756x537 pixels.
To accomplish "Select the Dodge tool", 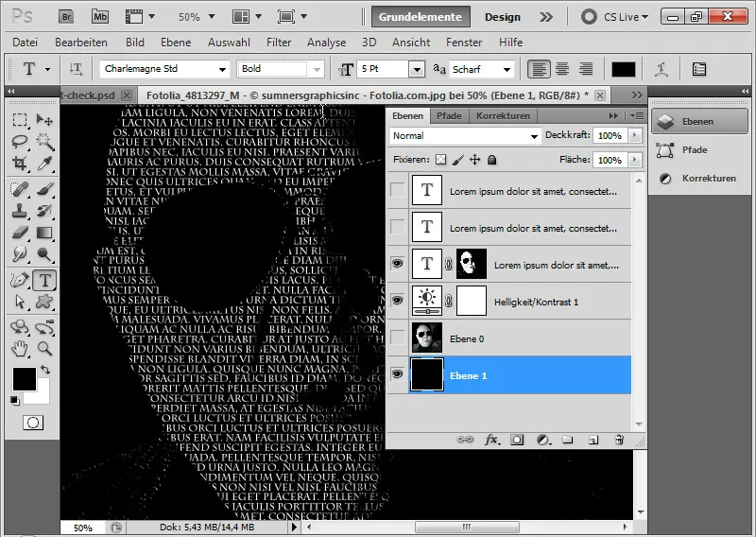I will pos(44,254).
